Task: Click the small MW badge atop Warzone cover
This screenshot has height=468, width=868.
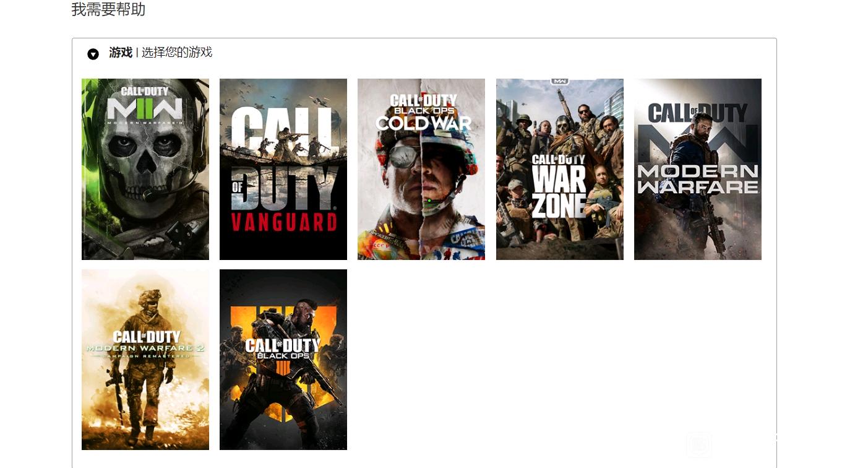Action: click(x=560, y=81)
